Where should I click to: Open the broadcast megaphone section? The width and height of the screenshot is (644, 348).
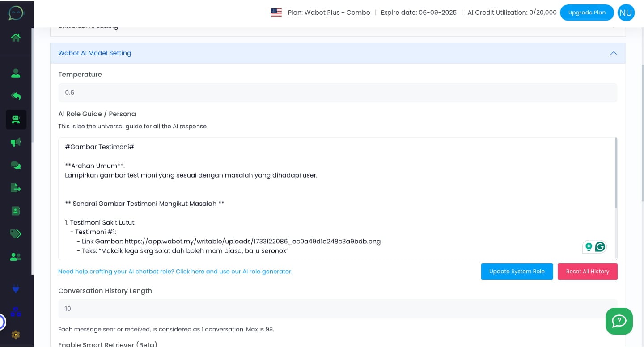[x=16, y=142]
